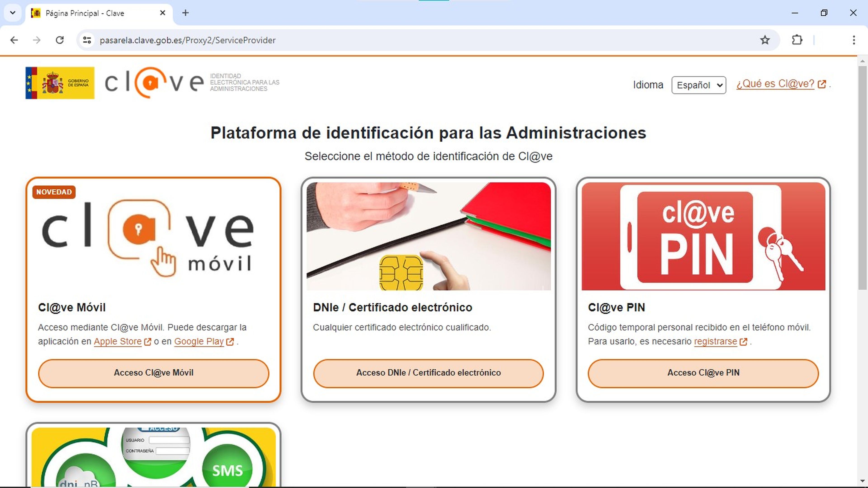Click external-link icon after Google Play
This screenshot has height=488, width=868.
pyautogui.click(x=230, y=342)
